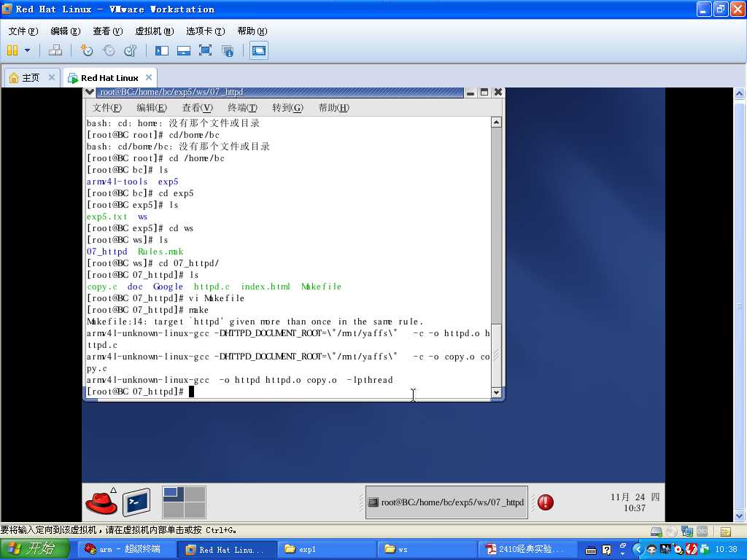Screen dimensions: 747x560
Task: Open the VMware 编辑(E) menu
Action: pos(65,31)
